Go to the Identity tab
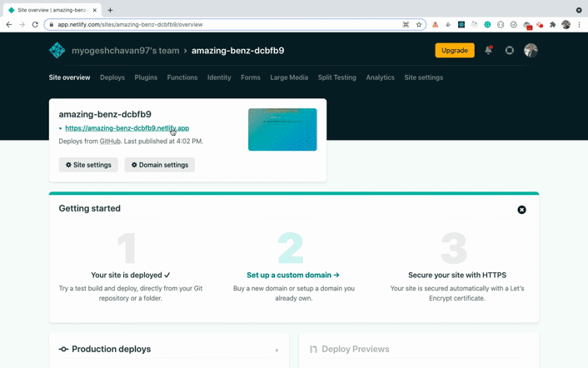Image resolution: width=588 pixels, height=368 pixels. [219, 77]
